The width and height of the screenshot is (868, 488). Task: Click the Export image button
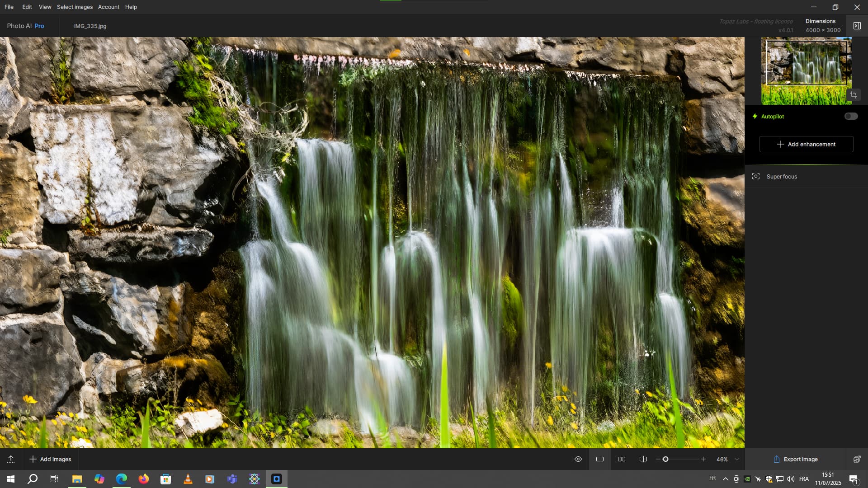point(795,459)
